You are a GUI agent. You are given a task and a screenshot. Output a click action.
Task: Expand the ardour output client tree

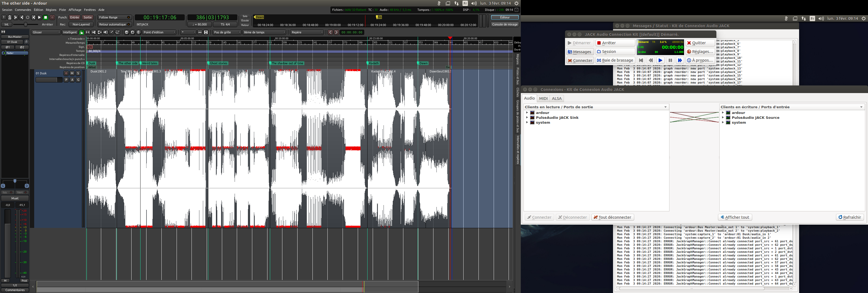527,113
